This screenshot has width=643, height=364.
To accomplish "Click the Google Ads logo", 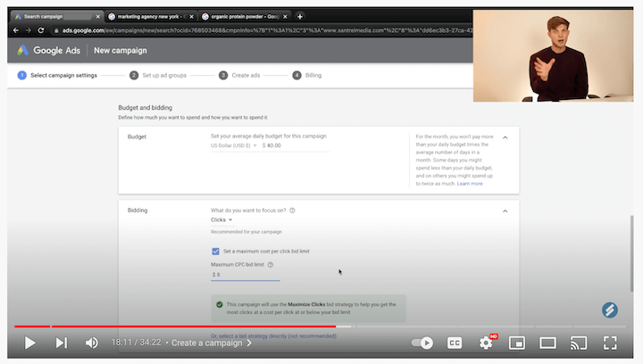I will click(48, 50).
